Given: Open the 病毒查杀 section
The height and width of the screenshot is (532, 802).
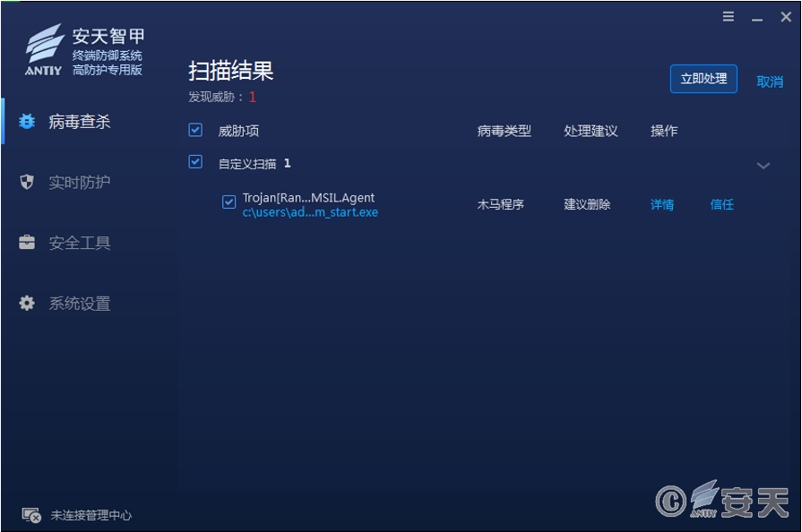Looking at the screenshot, I should (x=79, y=122).
